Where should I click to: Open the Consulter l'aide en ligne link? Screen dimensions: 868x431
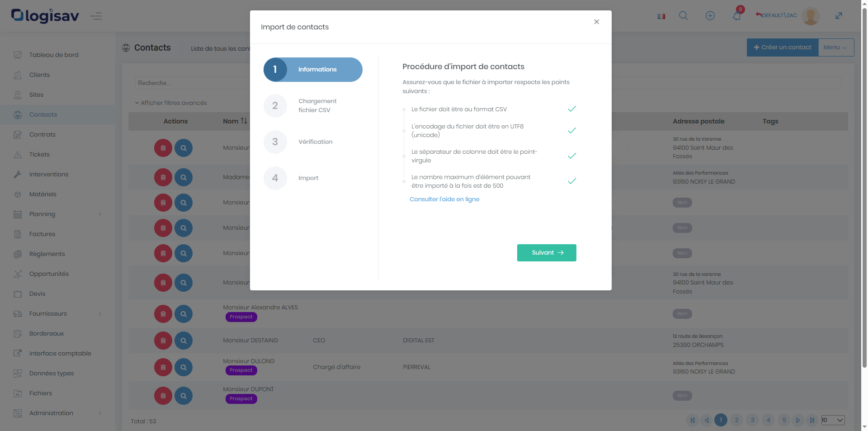(444, 199)
